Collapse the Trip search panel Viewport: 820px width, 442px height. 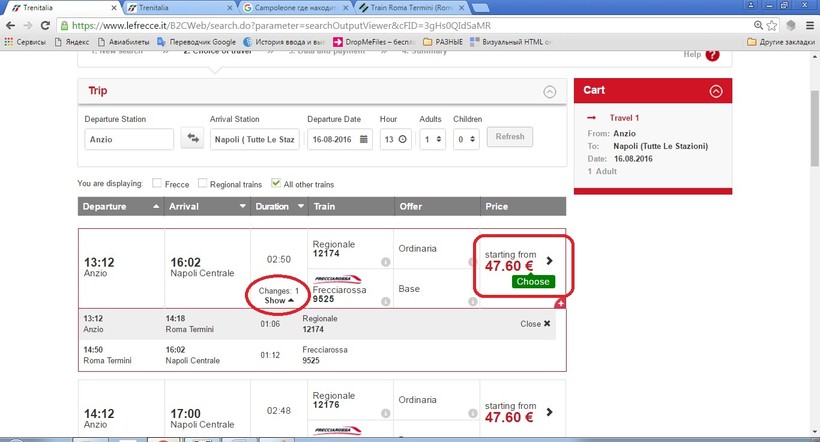(549, 91)
